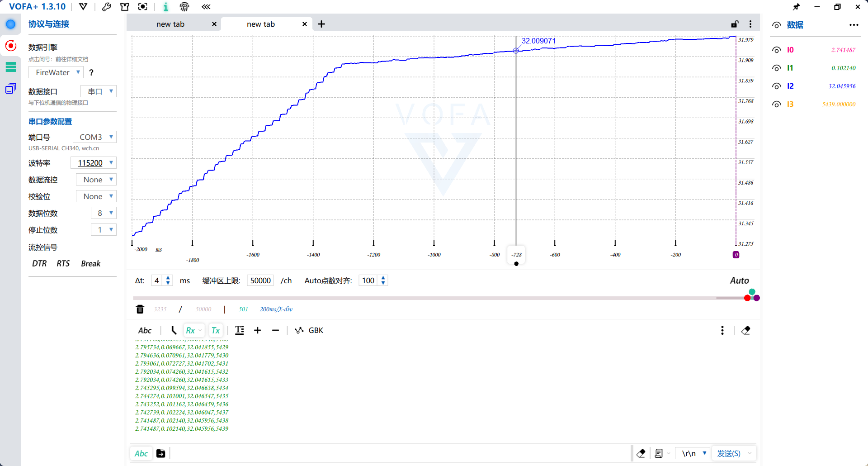
Task: Click the 发送(S) send button
Action: 728,453
